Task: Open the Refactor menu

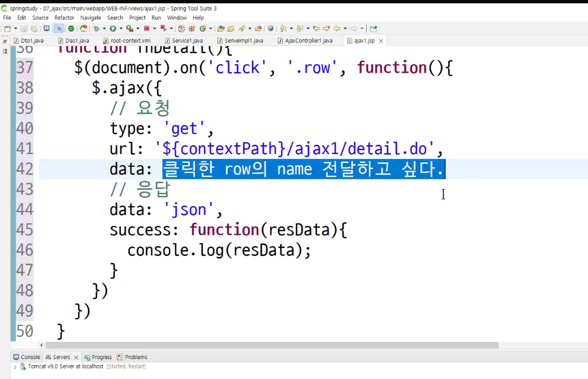Action: click(64, 18)
